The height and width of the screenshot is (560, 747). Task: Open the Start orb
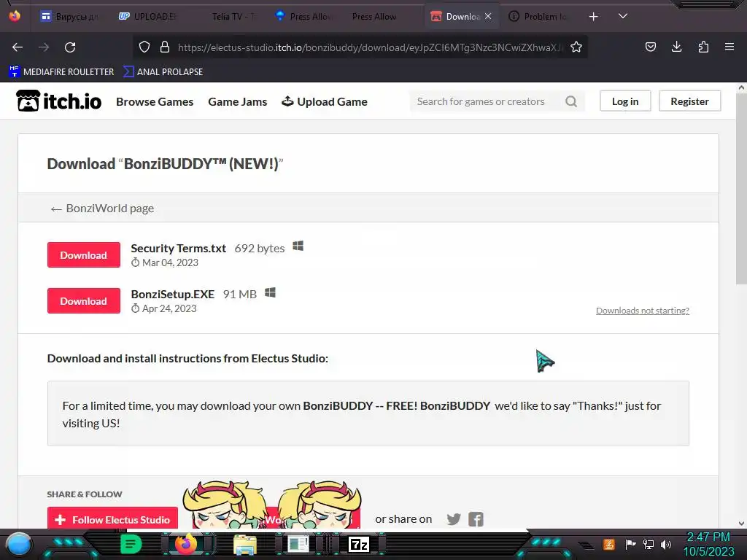19,545
